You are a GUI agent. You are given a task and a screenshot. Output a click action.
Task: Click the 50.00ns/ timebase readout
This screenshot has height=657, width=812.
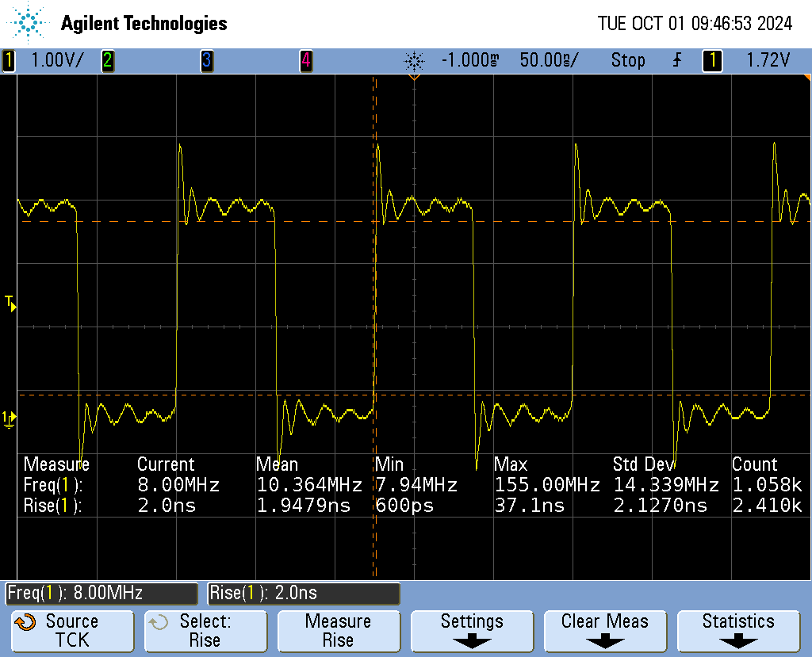549,60
